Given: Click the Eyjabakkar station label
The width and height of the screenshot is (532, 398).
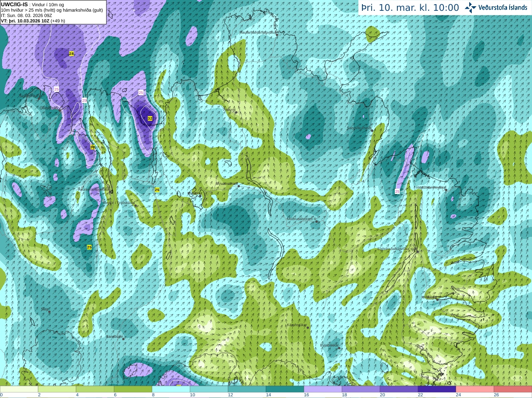Looking at the screenshot, I should [x=330, y=345].
